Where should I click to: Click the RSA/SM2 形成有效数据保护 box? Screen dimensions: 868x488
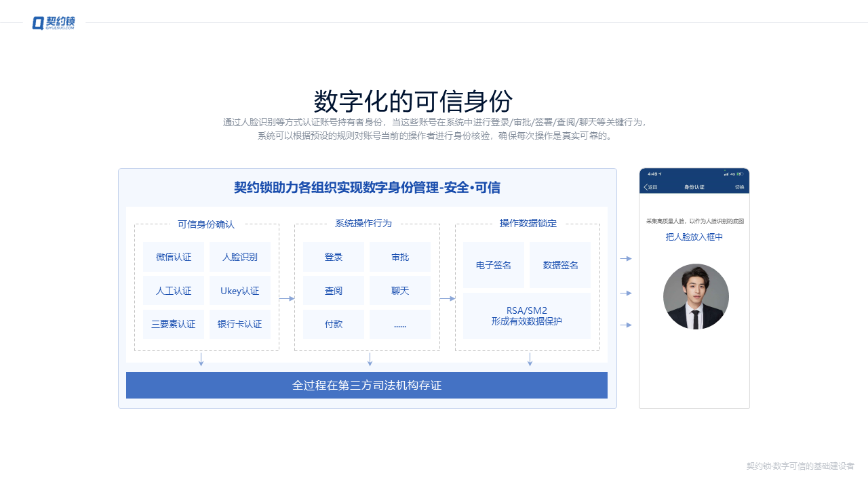pyautogui.click(x=527, y=316)
